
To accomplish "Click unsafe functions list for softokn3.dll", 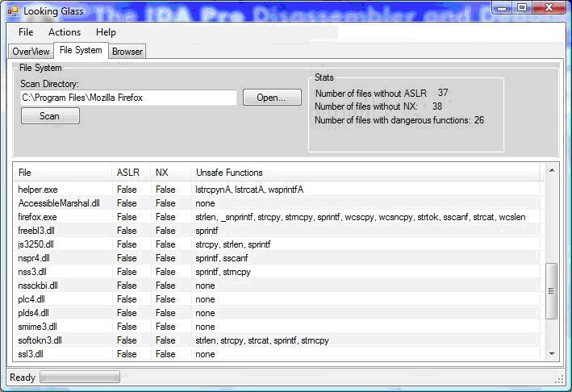I will [x=262, y=340].
